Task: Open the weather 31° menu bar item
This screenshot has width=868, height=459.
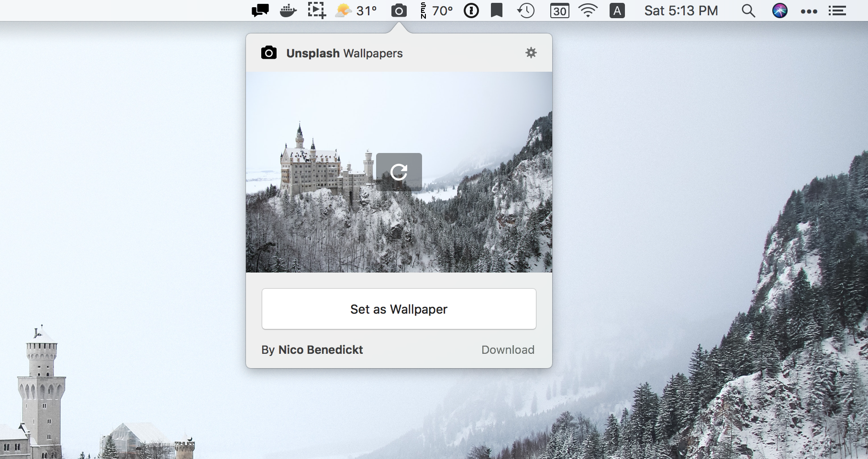Action: [356, 11]
